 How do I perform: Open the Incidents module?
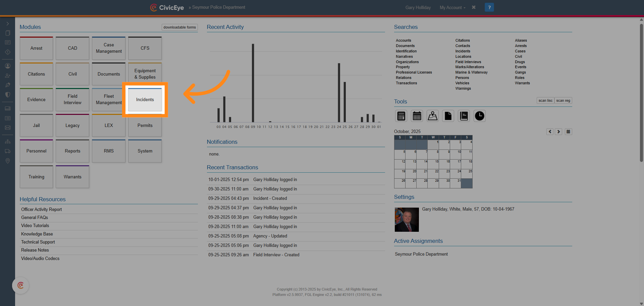(145, 100)
